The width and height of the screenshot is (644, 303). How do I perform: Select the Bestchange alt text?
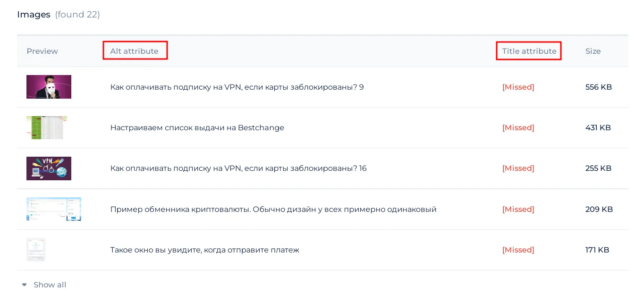coord(197,128)
